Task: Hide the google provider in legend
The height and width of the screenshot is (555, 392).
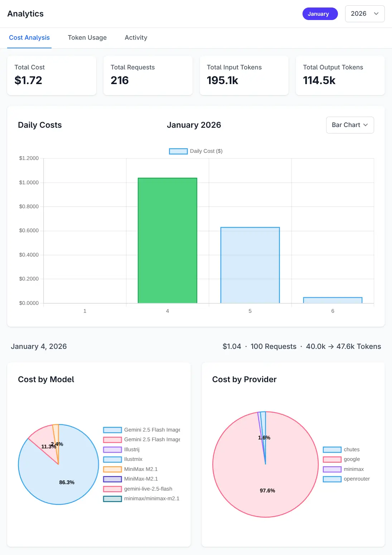Action: pos(352,459)
